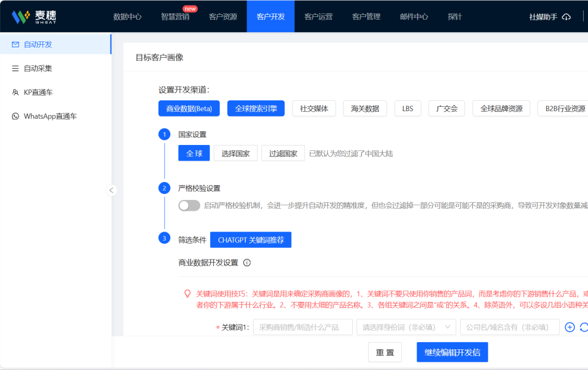588x370 pixels.
Task: Click 继续编辑开发信 to continue
Action: [452, 352]
